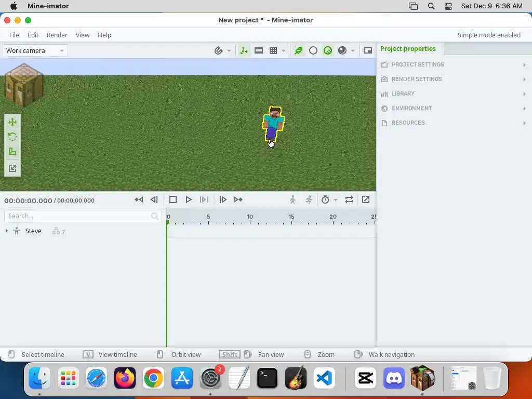532x399 pixels.
Task: Select the rotate tool
Action: (x=12, y=137)
